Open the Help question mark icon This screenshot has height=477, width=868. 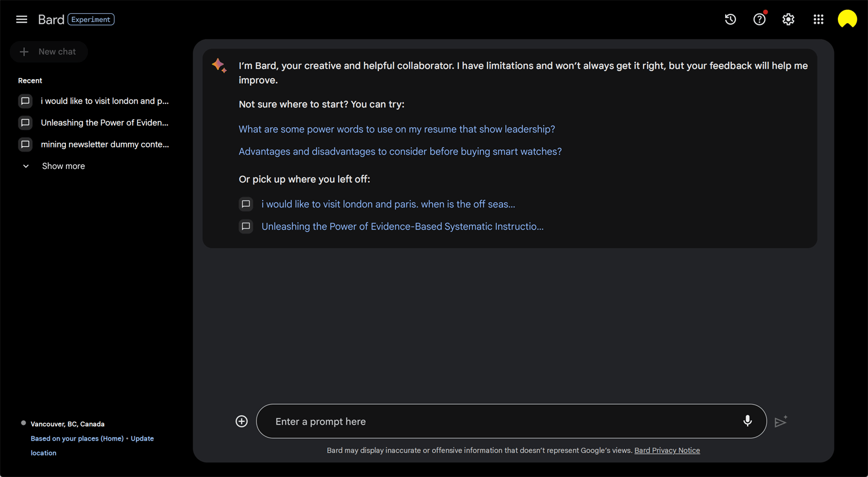click(x=760, y=20)
